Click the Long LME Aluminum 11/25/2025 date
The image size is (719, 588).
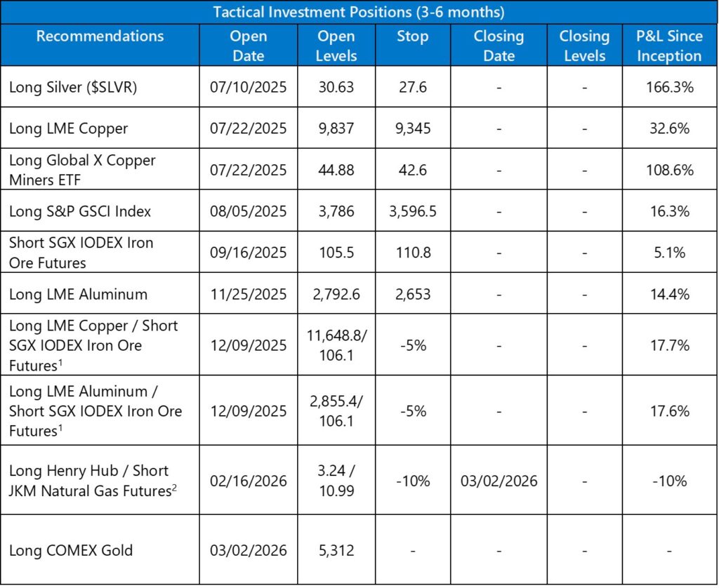(248, 295)
